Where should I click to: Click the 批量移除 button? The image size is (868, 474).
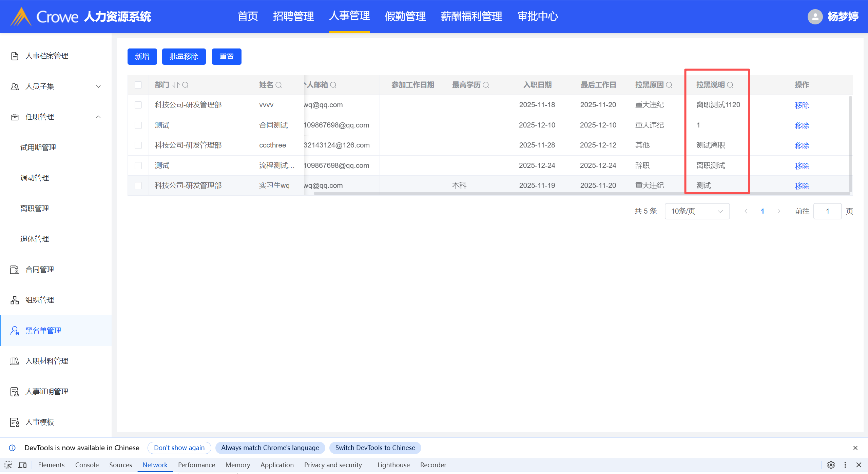184,57
